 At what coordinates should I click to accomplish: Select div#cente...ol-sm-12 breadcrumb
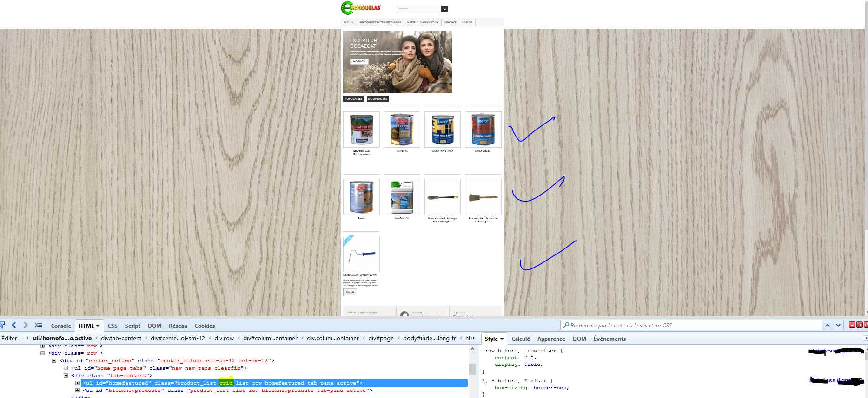coord(178,338)
